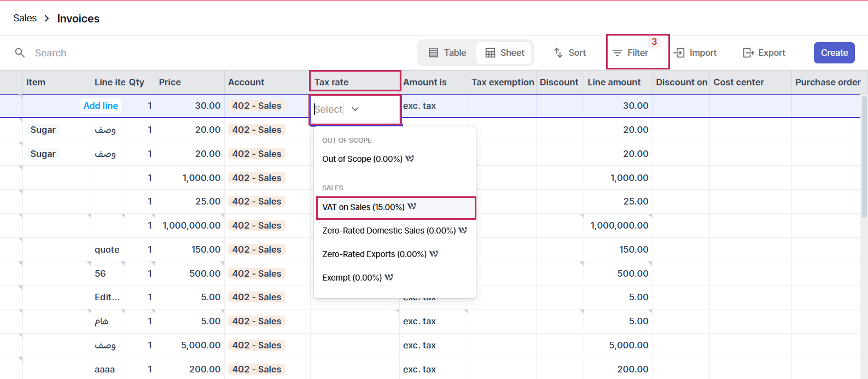Screen dimensions: 868x379
Task: Click the price cell 1,000,000.00
Action: [x=190, y=225]
